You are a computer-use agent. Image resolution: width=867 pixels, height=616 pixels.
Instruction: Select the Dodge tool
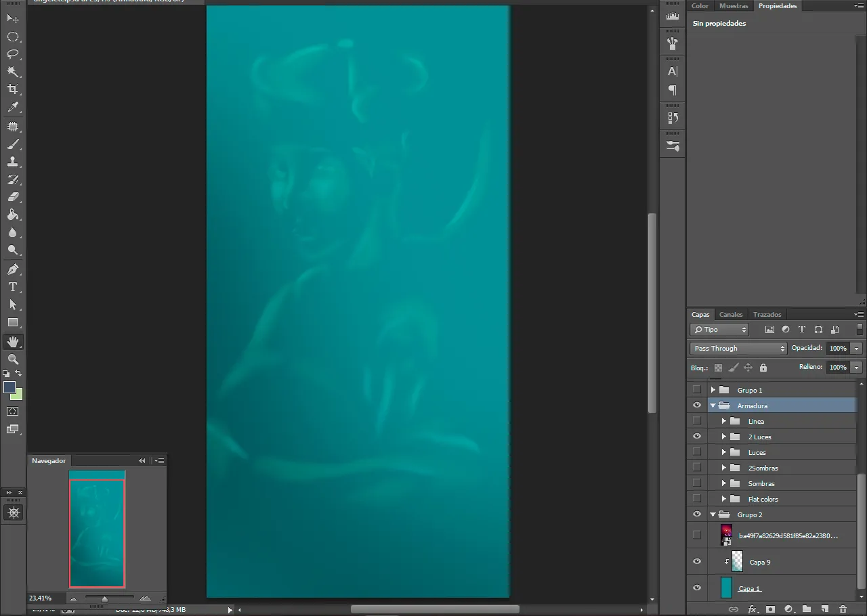tap(13, 250)
